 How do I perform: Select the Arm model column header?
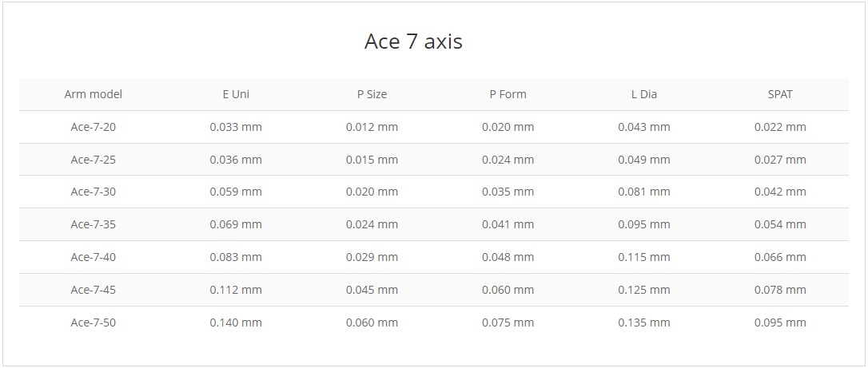click(93, 94)
